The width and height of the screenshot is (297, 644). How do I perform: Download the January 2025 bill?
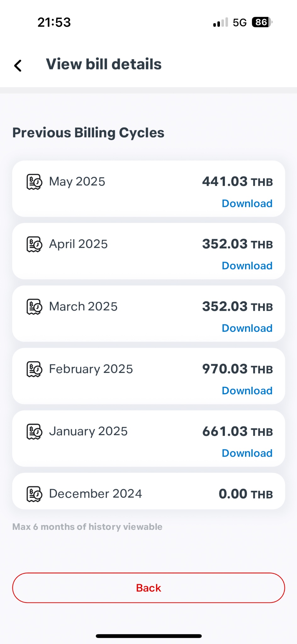point(247,453)
